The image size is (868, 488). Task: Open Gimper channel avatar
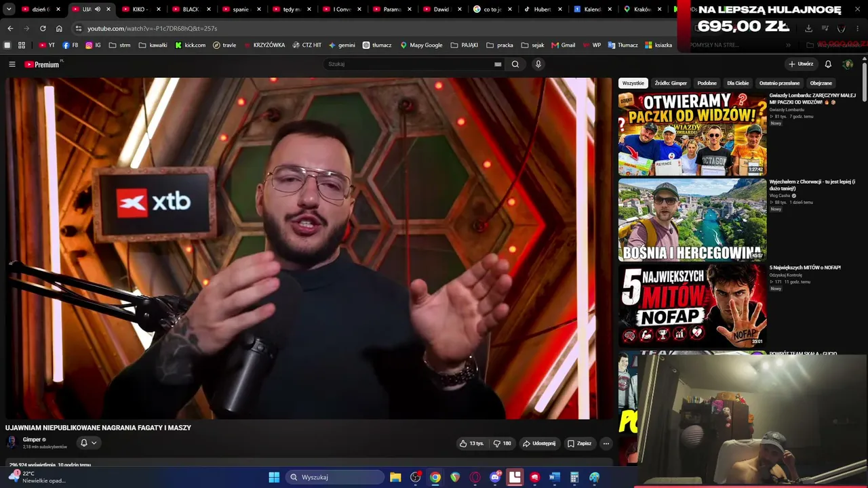pyautogui.click(x=12, y=443)
